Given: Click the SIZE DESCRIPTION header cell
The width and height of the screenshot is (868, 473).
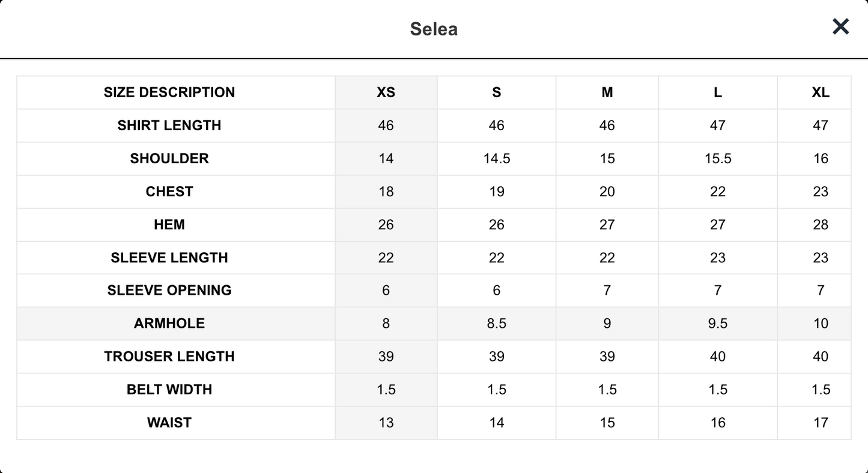Looking at the screenshot, I should tap(169, 92).
